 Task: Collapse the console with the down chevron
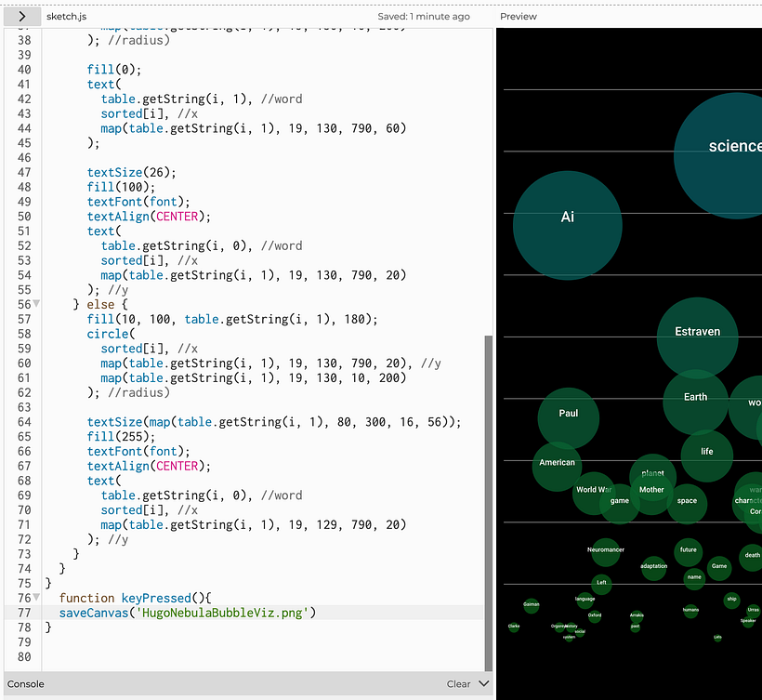(x=483, y=683)
